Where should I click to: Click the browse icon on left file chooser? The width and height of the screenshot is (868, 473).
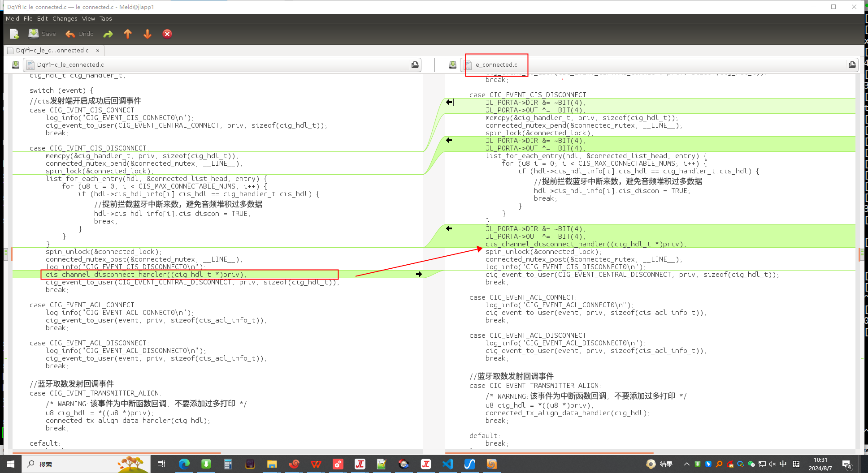pos(415,65)
